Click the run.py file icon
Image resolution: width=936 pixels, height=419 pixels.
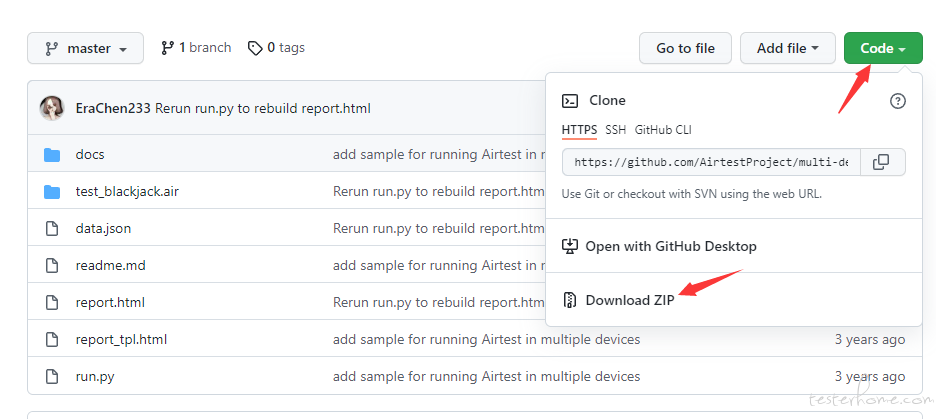point(53,377)
